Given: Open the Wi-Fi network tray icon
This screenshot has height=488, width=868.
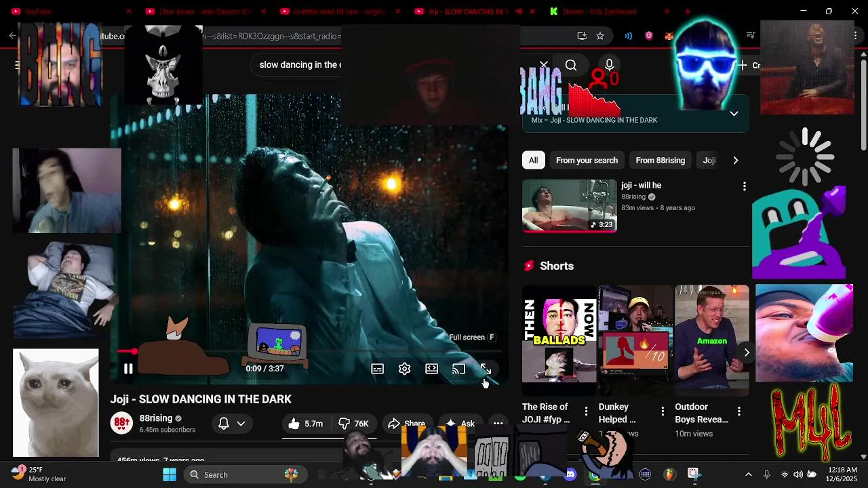Looking at the screenshot, I should (x=785, y=474).
